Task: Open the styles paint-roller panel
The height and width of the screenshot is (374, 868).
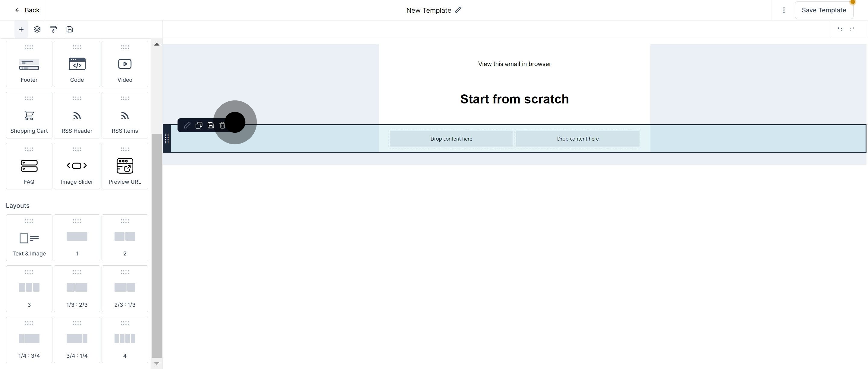Action: point(53,29)
